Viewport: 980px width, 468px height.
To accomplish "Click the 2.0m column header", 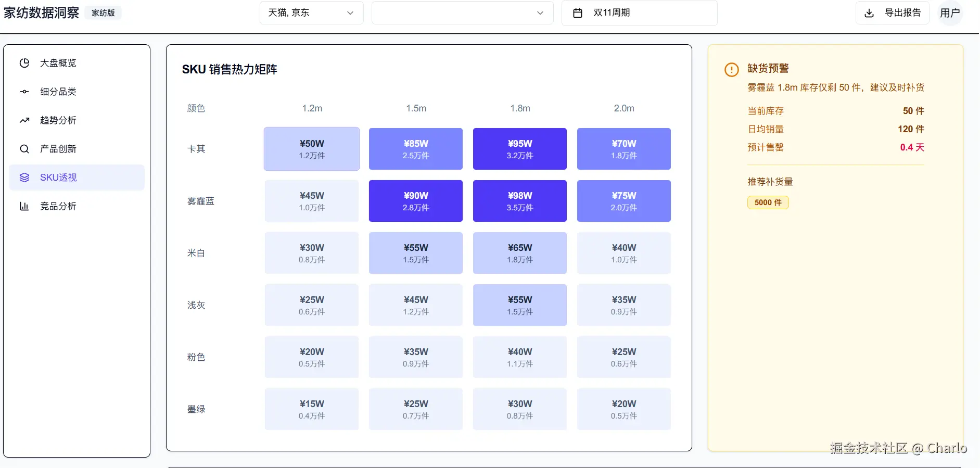I will click(x=624, y=108).
